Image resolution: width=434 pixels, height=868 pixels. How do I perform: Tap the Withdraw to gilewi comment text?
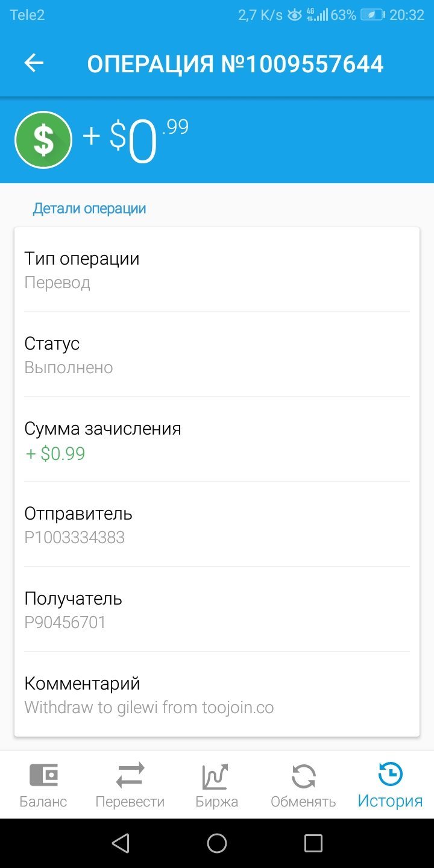click(x=149, y=708)
